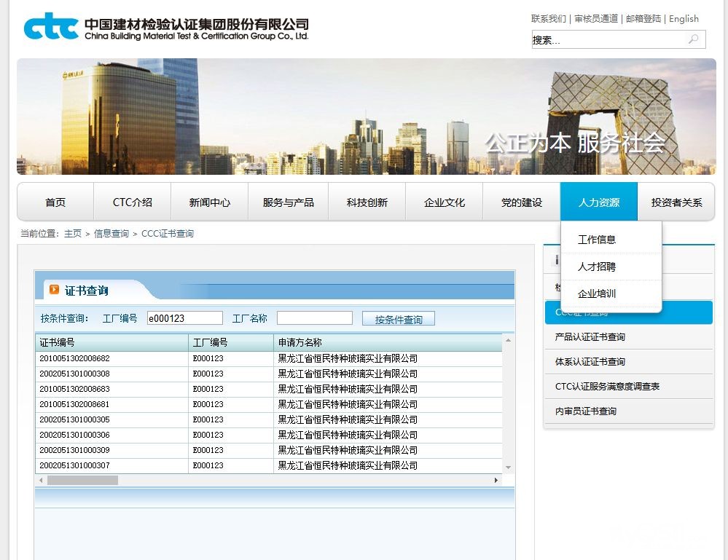Click the orange arrow icon beside 证书查询

click(54, 290)
